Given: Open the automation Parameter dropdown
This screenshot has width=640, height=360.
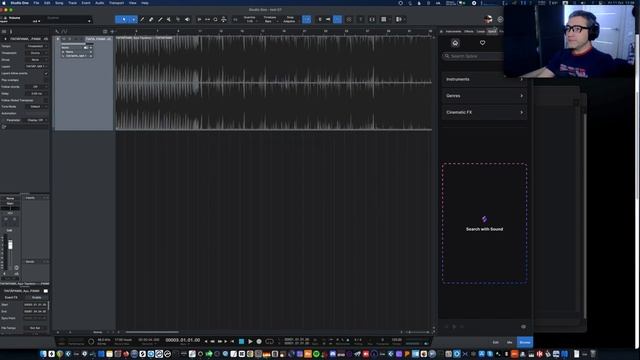Looking at the screenshot, I should pos(36,120).
